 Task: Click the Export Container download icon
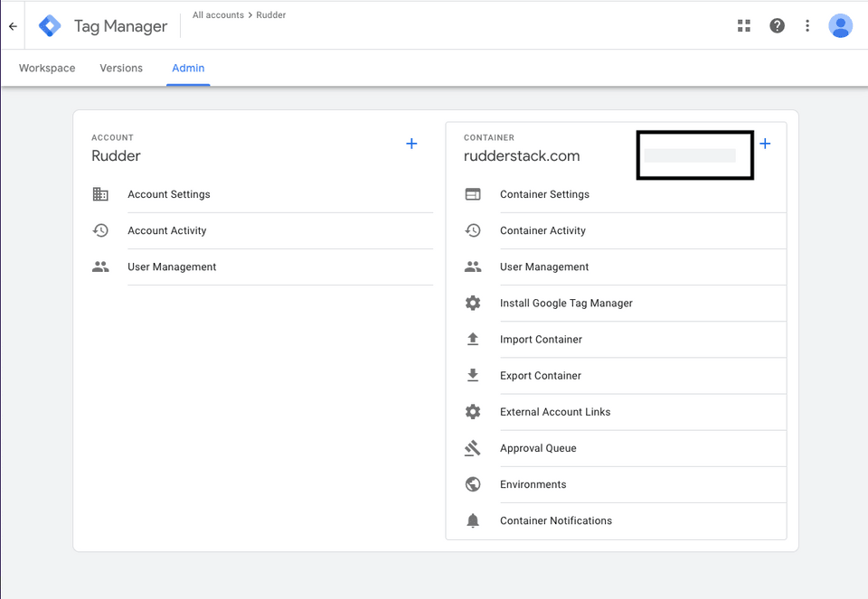pyautogui.click(x=473, y=376)
